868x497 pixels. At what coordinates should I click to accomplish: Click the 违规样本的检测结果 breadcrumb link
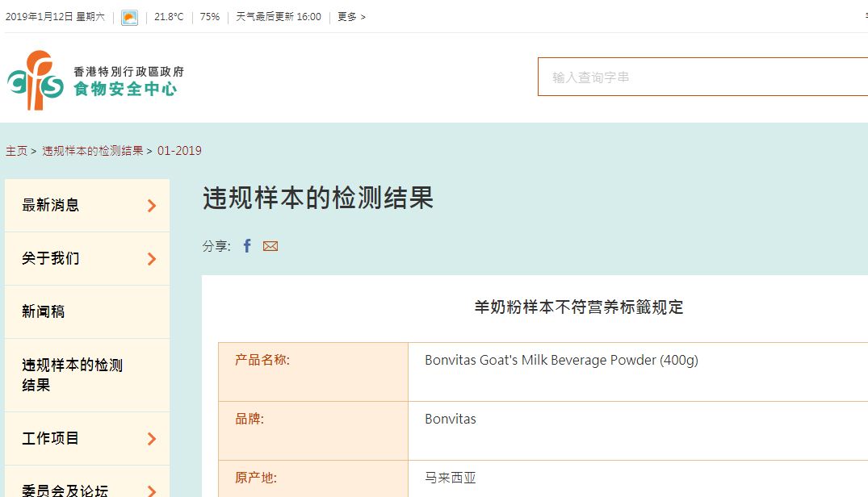(93, 150)
